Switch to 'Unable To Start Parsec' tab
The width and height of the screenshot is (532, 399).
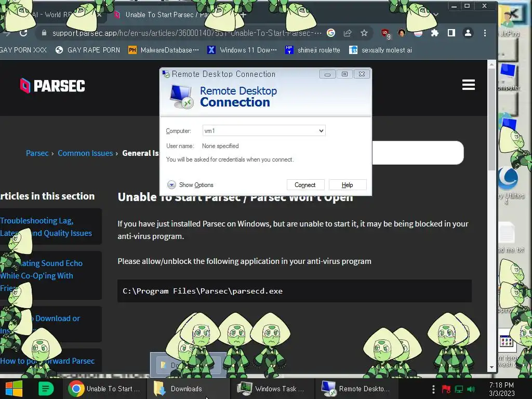click(x=167, y=15)
